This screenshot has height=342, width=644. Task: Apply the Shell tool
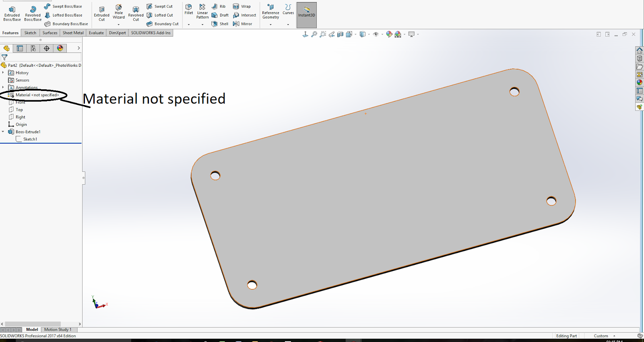(220, 24)
